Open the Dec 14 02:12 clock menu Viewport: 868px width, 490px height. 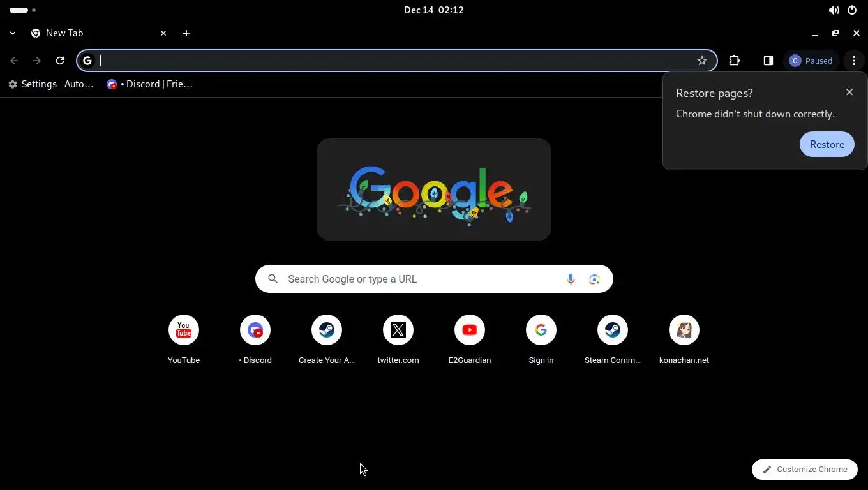pyautogui.click(x=434, y=10)
